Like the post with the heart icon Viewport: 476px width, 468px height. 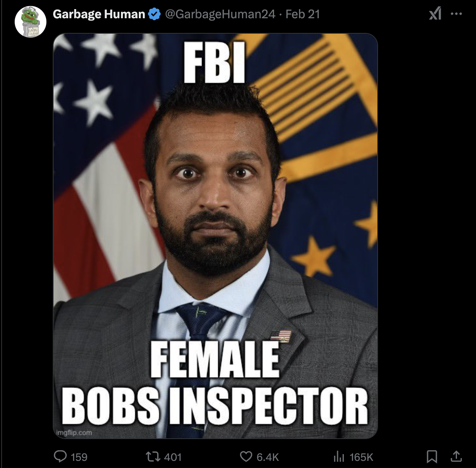[246, 457]
